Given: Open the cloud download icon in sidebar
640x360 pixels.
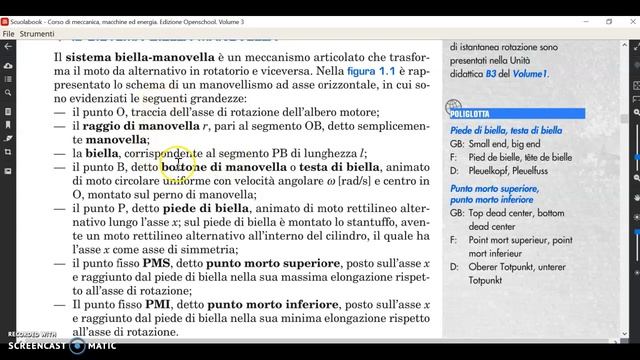Looking at the screenshot, I should (x=8, y=66).
